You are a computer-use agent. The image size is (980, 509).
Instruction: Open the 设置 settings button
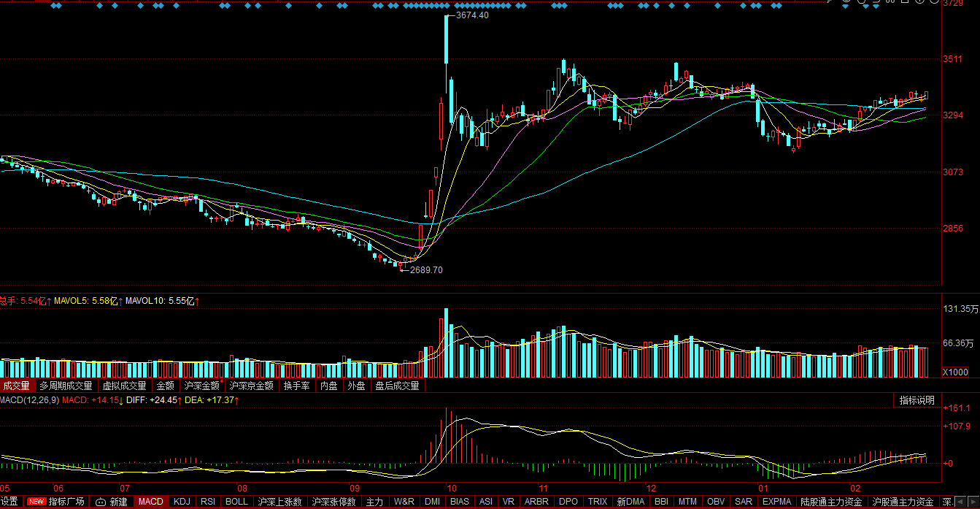point(9,502)
